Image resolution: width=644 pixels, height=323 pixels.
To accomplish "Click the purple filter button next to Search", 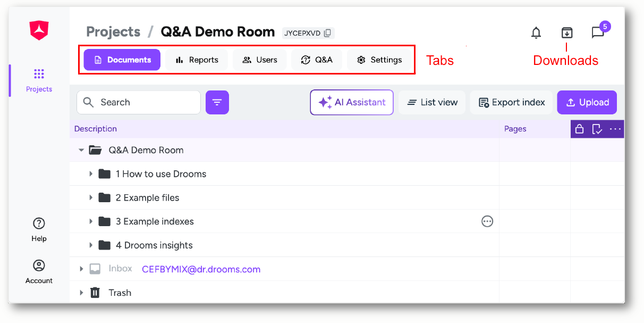I will (217, 102).
